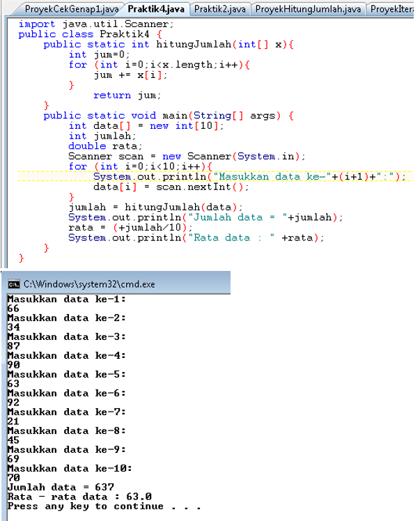Screen dimensions: 420x521
Task: Click the 'public class Praktik4 {' line
Action: pyautogui.click(x=90, y=34)
